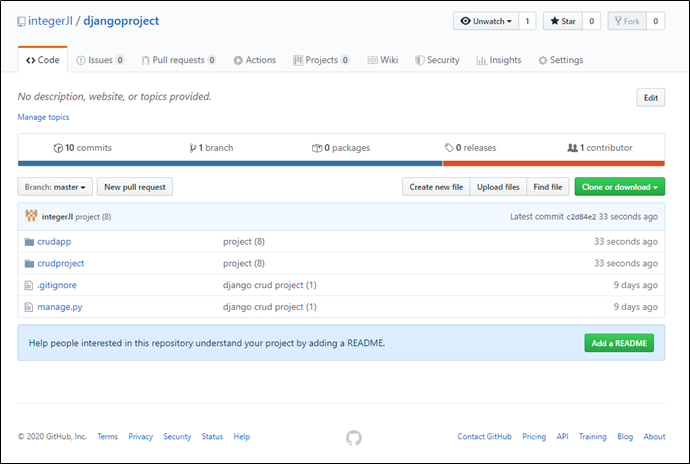Click the Pricing footer link

click(x=534, y=436)
